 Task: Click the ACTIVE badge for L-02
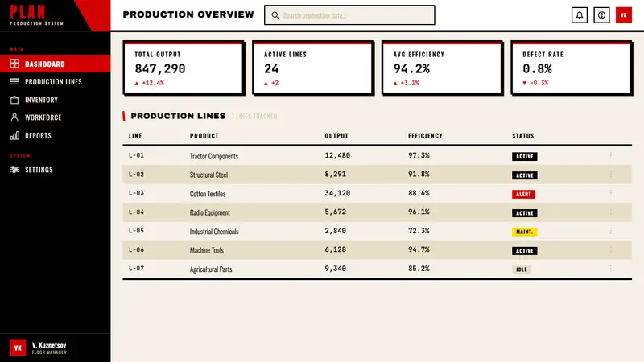525,175
